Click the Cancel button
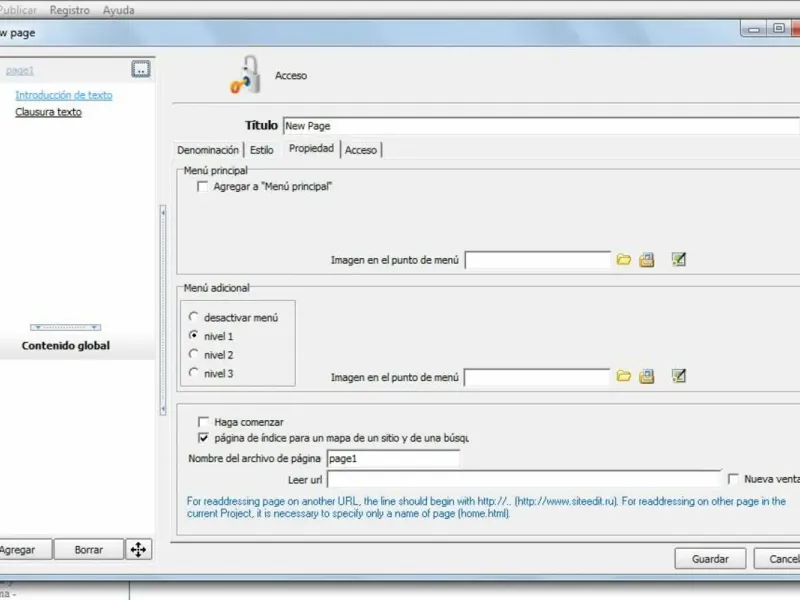Image resolution: width=800 pixels, height=600 pixels. click(777, 559)
